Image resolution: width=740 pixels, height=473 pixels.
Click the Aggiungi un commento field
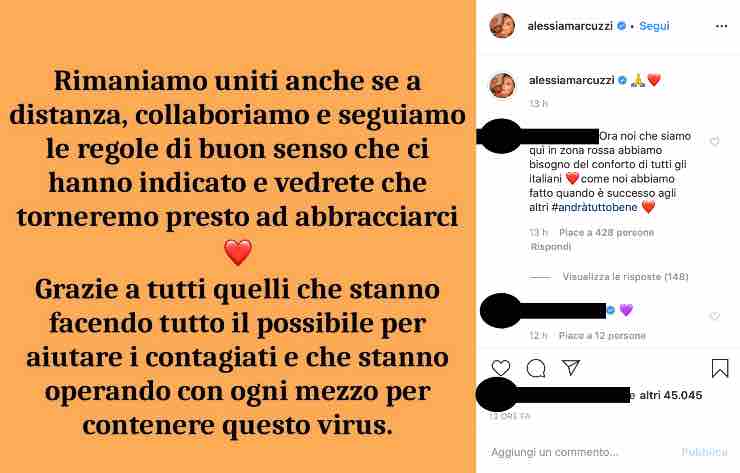(580, 452)
